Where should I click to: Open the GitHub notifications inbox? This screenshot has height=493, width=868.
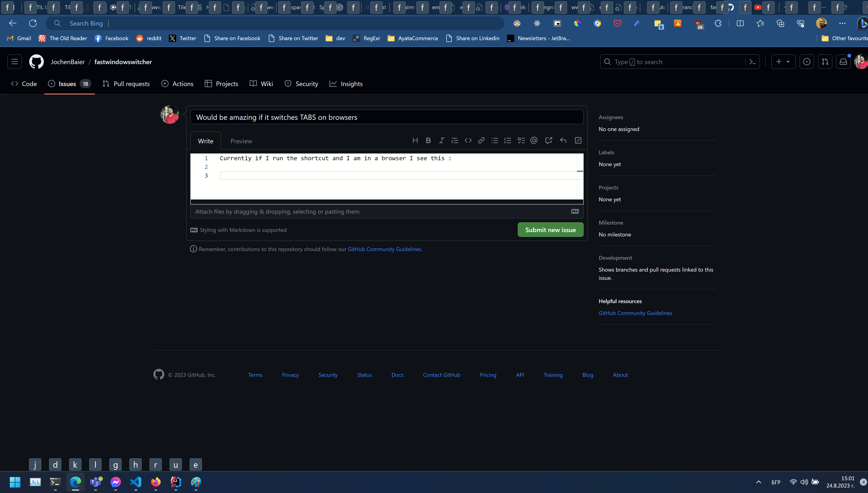click(843, 62)
